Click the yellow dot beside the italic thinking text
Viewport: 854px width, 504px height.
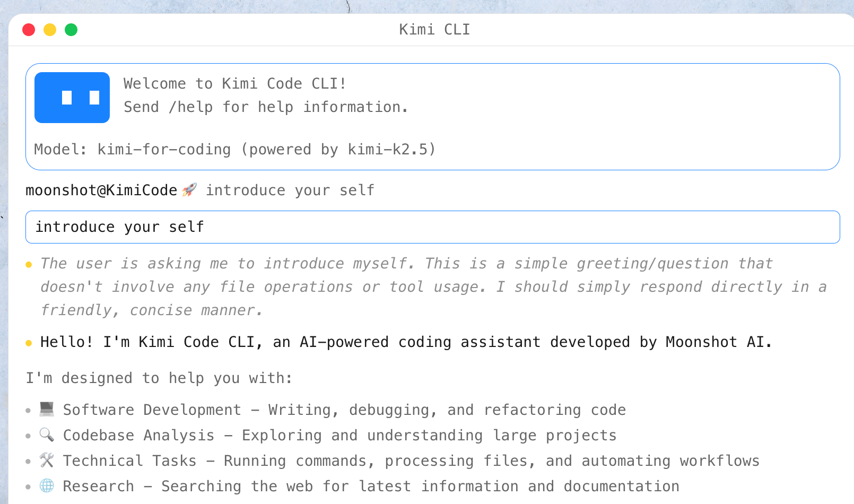point(29,264)
